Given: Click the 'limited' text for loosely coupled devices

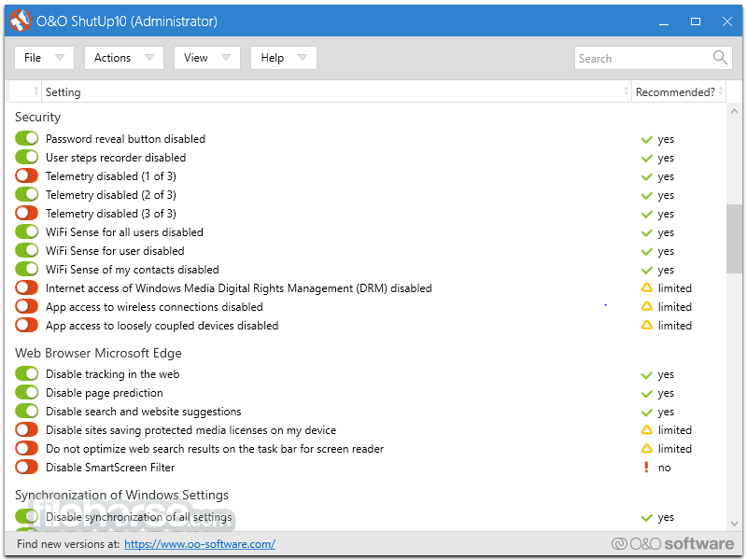Looking at the screenshot, I should (674, 325).
